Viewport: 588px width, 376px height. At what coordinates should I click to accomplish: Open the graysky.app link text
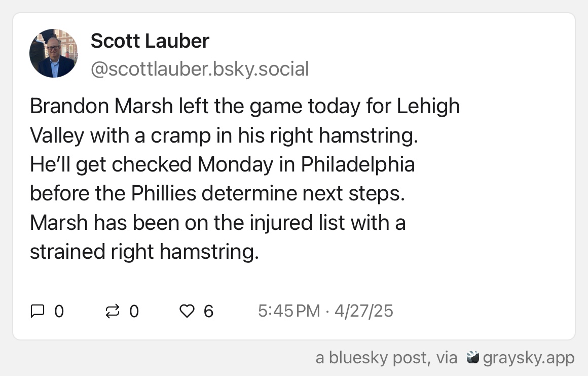[529, 358]
